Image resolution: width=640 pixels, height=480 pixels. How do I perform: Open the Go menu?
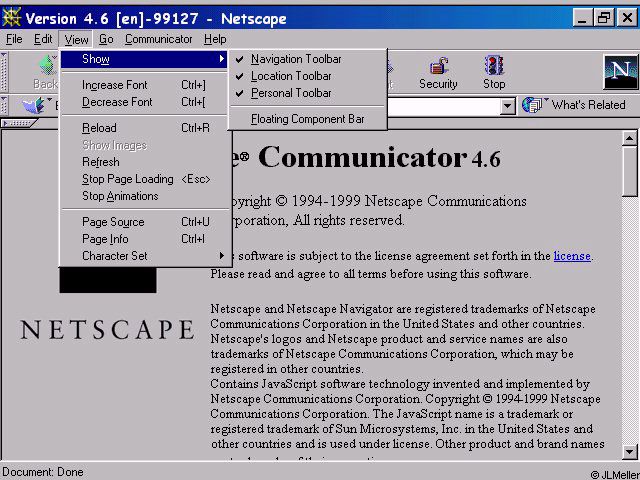(x=106, y=39)
